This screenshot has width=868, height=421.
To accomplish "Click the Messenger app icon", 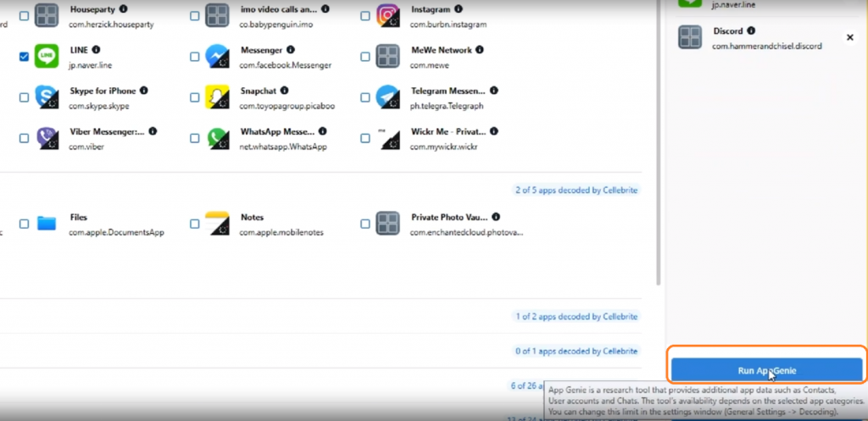I will pyautogui.click(x=217, y=57).
